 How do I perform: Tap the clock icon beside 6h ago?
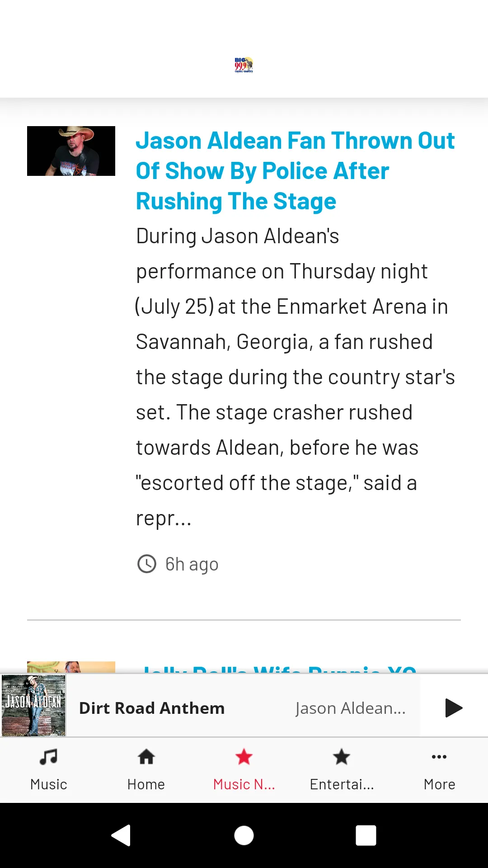click(147, 564)
